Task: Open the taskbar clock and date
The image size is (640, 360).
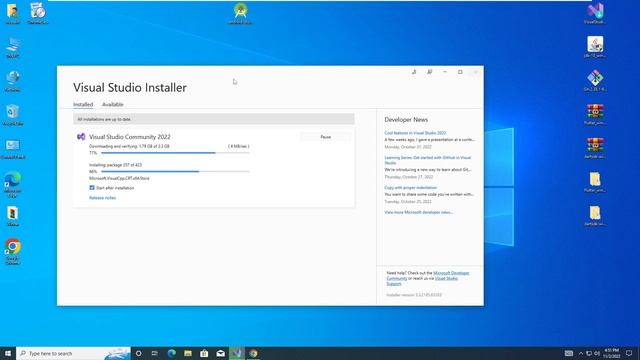Action: coord(612,353)
